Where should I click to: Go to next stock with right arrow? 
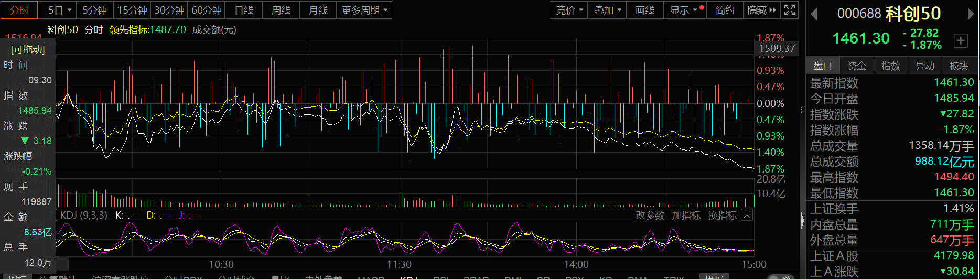[971, 14]
